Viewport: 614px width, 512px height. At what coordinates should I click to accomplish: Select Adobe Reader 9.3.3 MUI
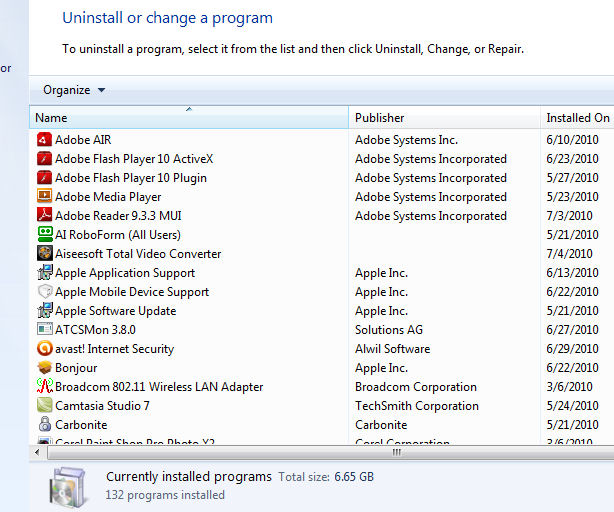[x=118, y=216]
